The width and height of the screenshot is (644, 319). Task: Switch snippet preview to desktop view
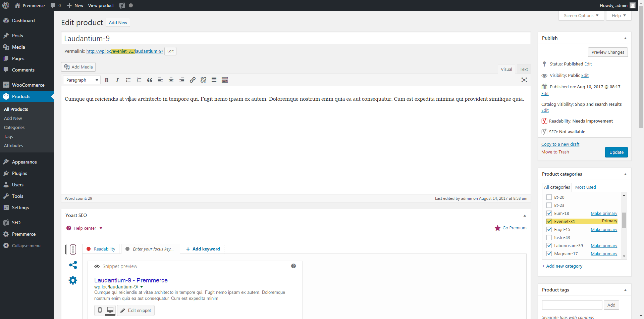click(x=110, y=310)
